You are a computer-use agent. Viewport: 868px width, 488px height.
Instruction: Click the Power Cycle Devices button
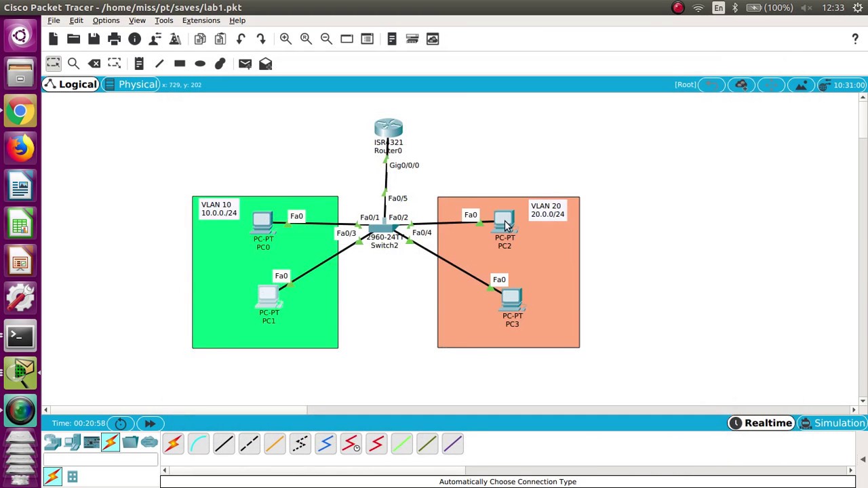coord(120,423)
